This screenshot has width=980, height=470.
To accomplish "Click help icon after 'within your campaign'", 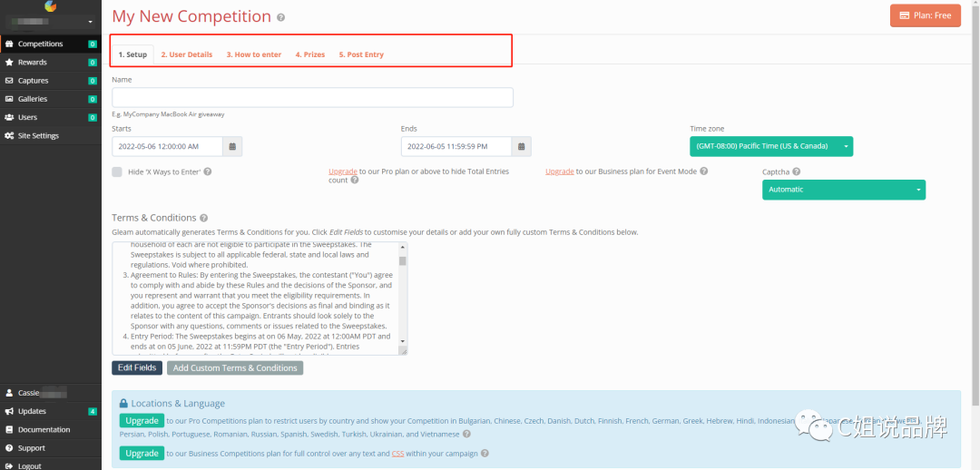I will click(485, 454).
